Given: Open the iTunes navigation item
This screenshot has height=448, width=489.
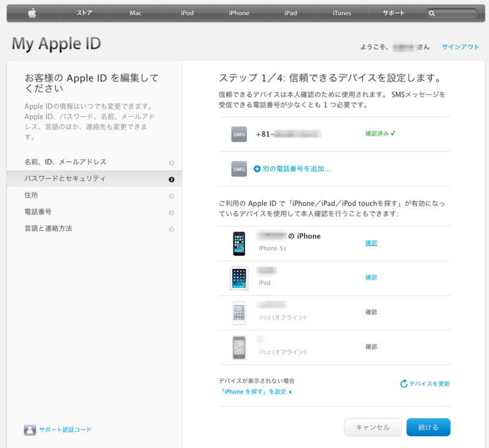Looking at the screenshot, I should coord(342,13).
